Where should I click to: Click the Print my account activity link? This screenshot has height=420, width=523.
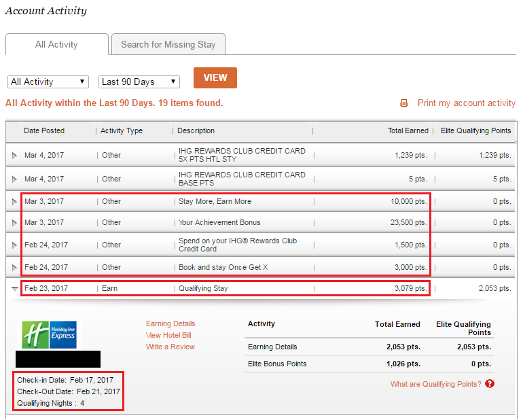point(466,103)
